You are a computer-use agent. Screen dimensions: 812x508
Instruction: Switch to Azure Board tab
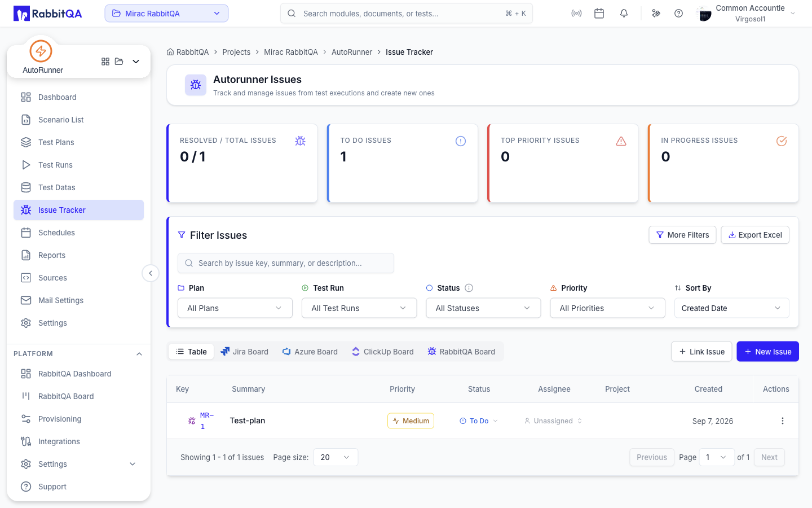310,352
